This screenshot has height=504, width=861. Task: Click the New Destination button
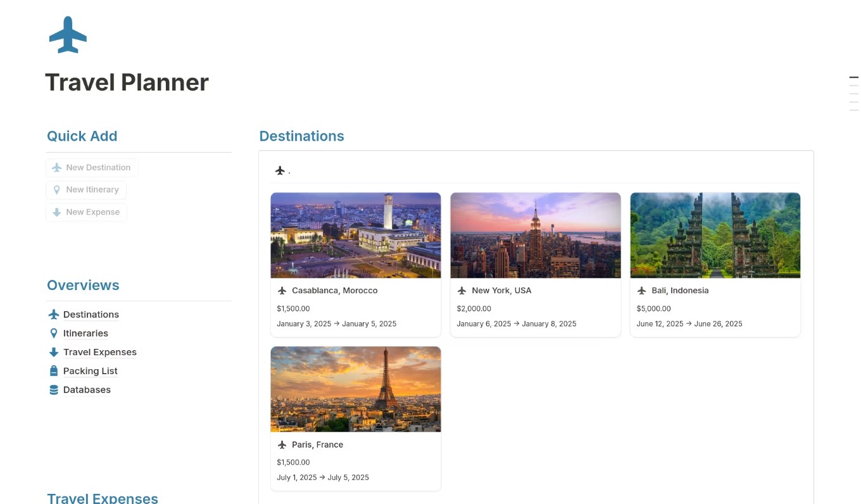(92, 168)
